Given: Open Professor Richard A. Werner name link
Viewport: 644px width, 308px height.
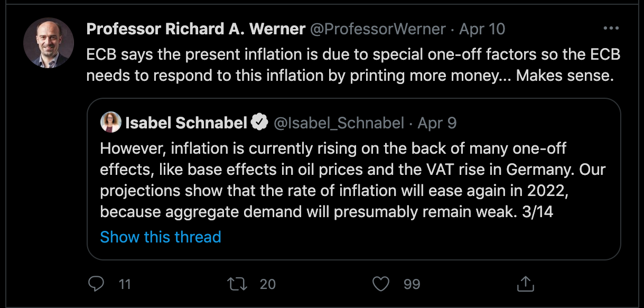Looking at the screenshot, I should (196, 29).
